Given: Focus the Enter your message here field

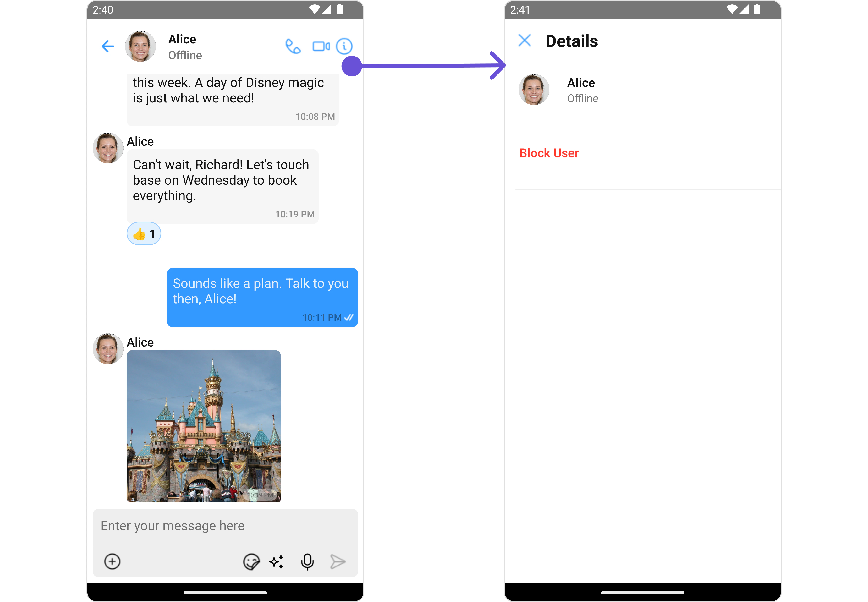Looking at the screenshot, I should click(225, 526).
